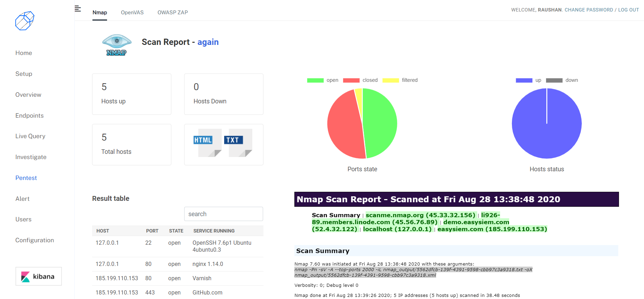Screen dimensions: 644x299
Task: Toggle the closed legend color swatch
Action: 351,80
